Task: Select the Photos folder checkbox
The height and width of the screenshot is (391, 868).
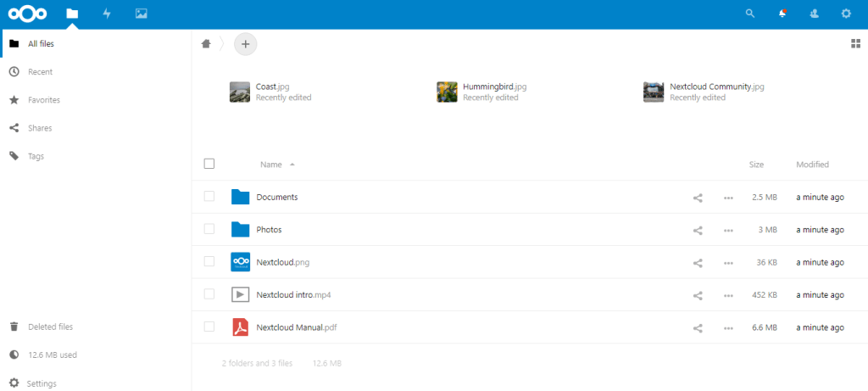Action: coord(209,230)
